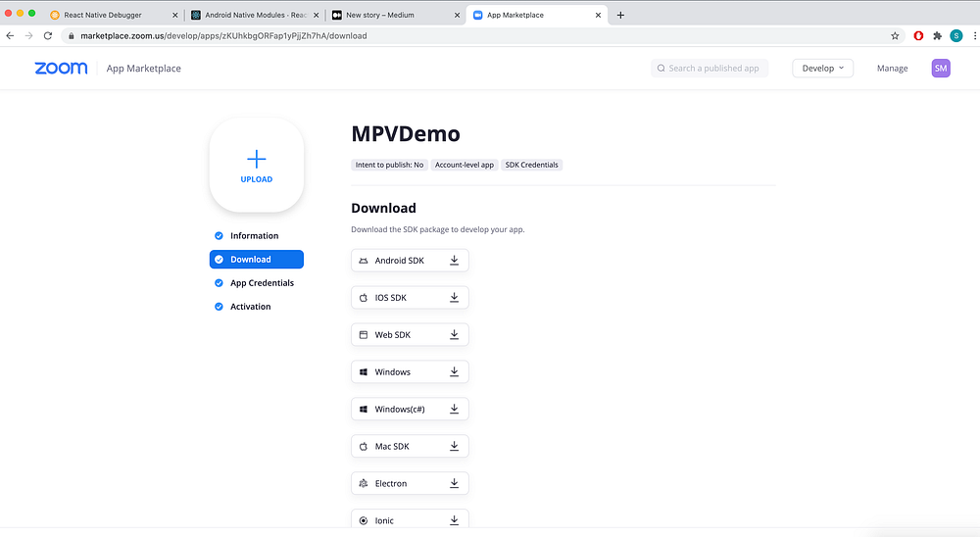The image size is (980, 537).
Task: Download the Android SDK package
Action: click(x=410, y=260)
